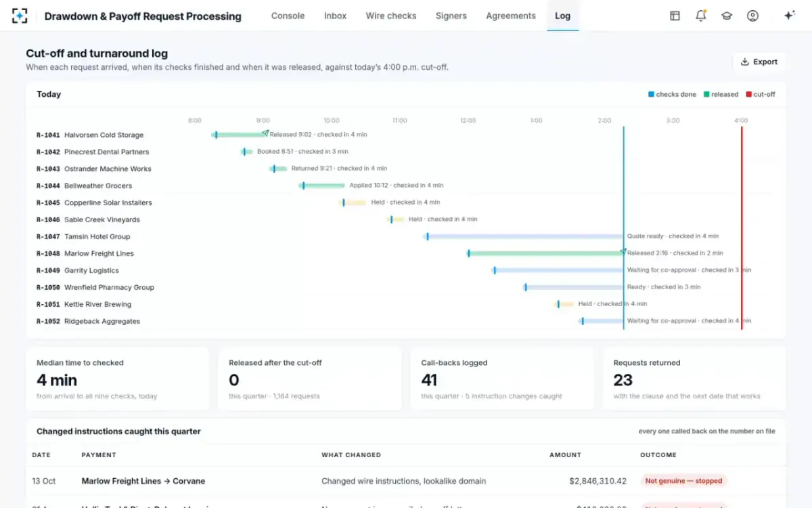Select request R-1043 Ostrander Machine Works

pyautogui.click(x=94, y=169)
